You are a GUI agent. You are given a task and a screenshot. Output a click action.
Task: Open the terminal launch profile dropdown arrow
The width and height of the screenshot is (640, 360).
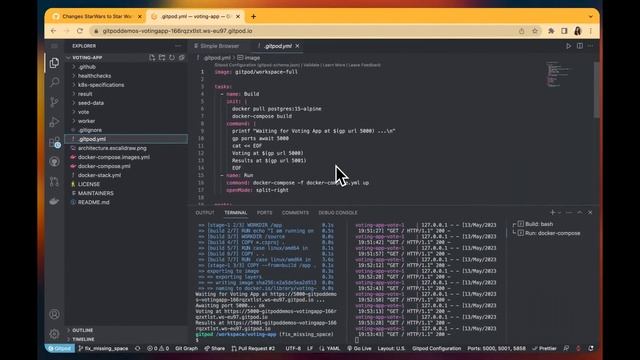560,212
